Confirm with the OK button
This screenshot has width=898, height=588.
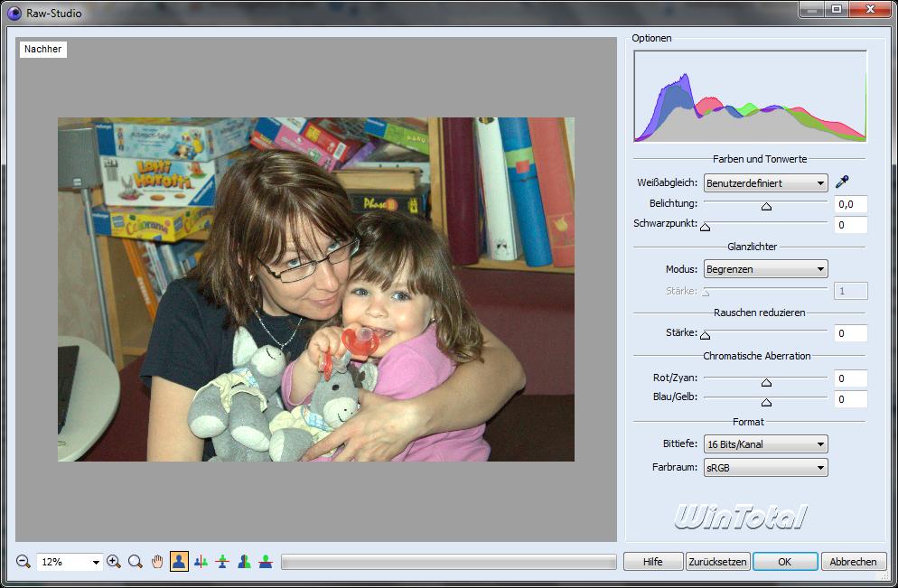click(x=784, y=562)
